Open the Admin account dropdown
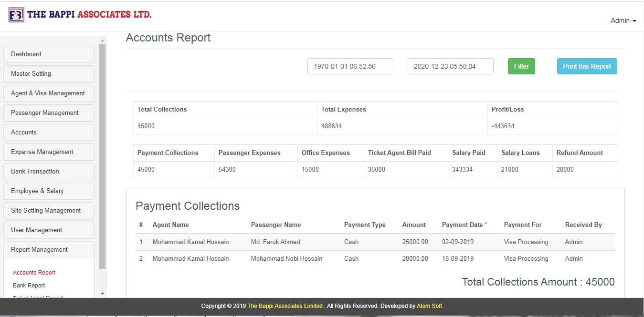 [623, 20]
